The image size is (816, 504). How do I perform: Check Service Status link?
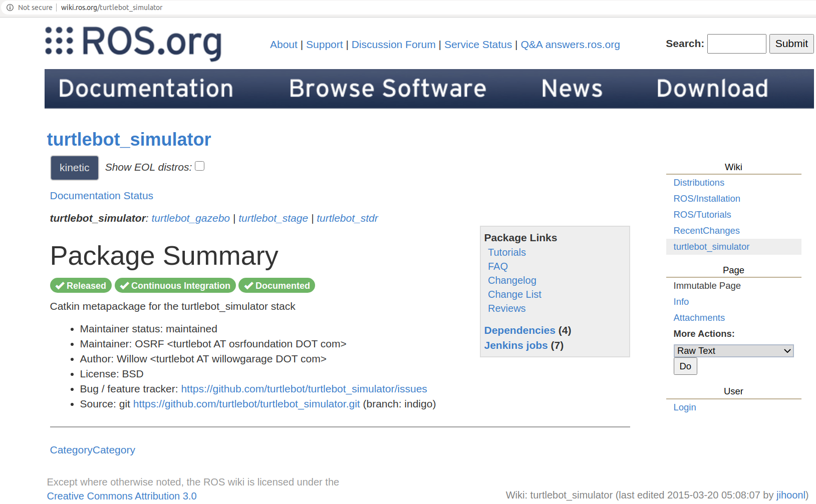(x=478, y=45)
